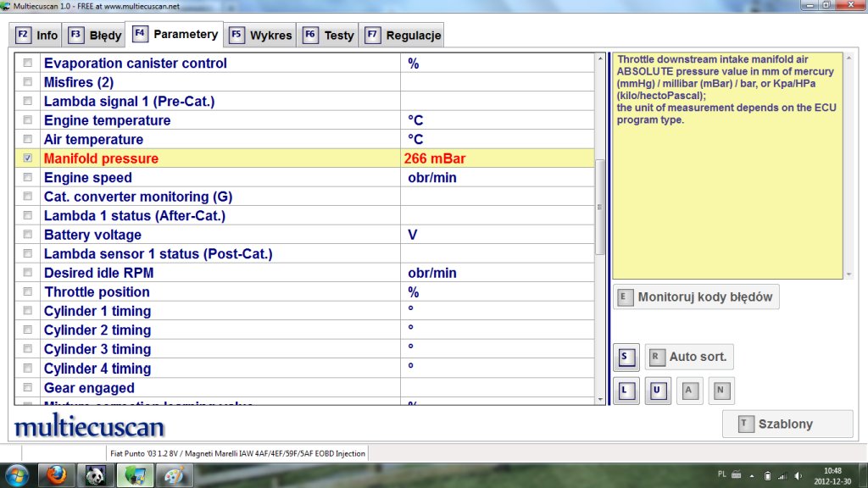This screenshot has height=488, width=868.
Task: Check the Throttle position checkbox
Action: click(28, 292)
